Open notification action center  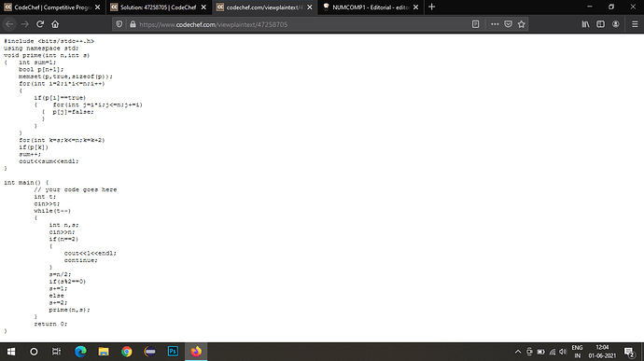630,352
